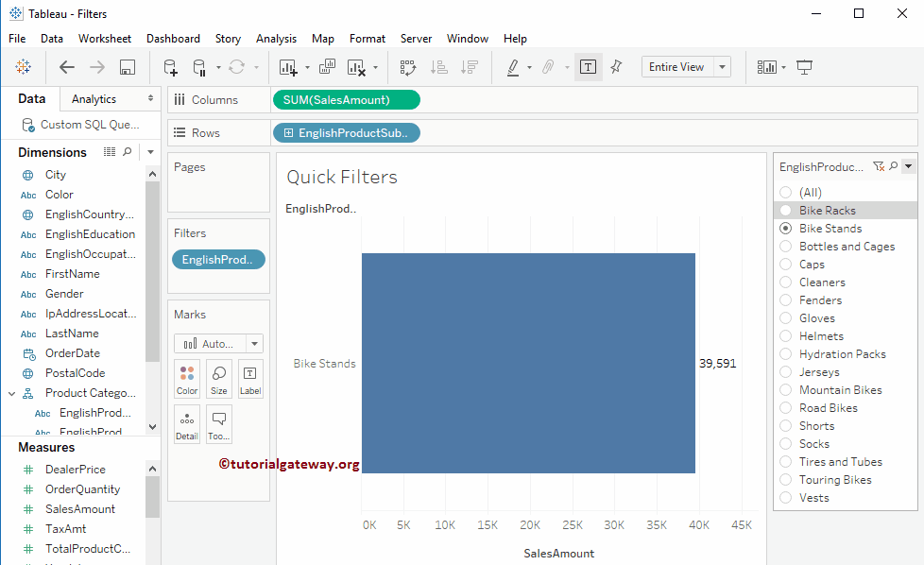The height and width of the screenshot is (565, 924).
Task: Open the EnglishProduct filter card menu
Action: [x=910, y=166]
